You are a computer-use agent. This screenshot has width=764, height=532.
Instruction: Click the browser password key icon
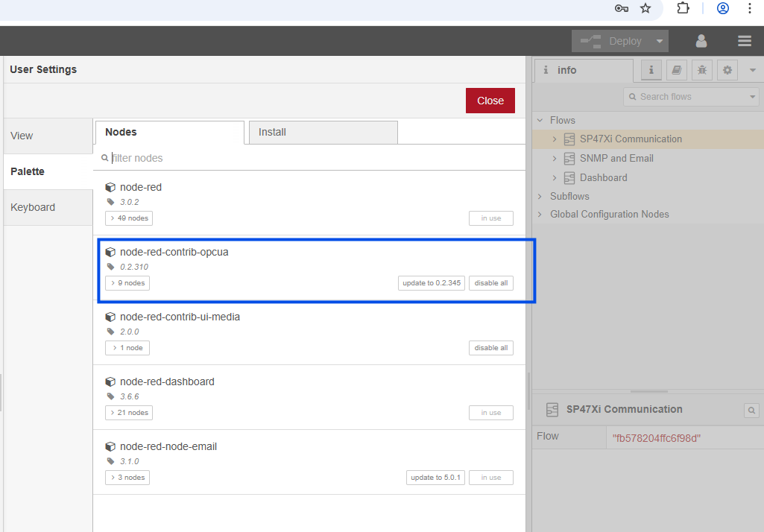point(621,8)
